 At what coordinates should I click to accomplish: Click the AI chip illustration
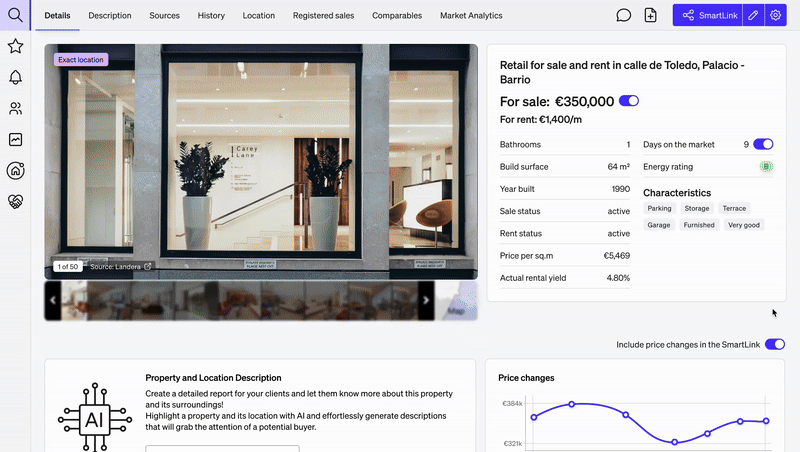(95, 418)
